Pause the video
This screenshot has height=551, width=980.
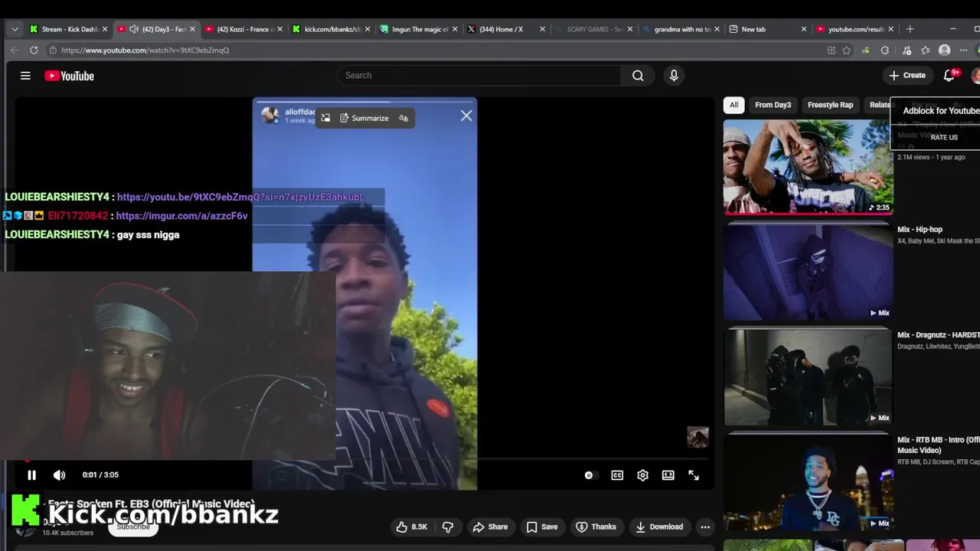click(31, 475)
